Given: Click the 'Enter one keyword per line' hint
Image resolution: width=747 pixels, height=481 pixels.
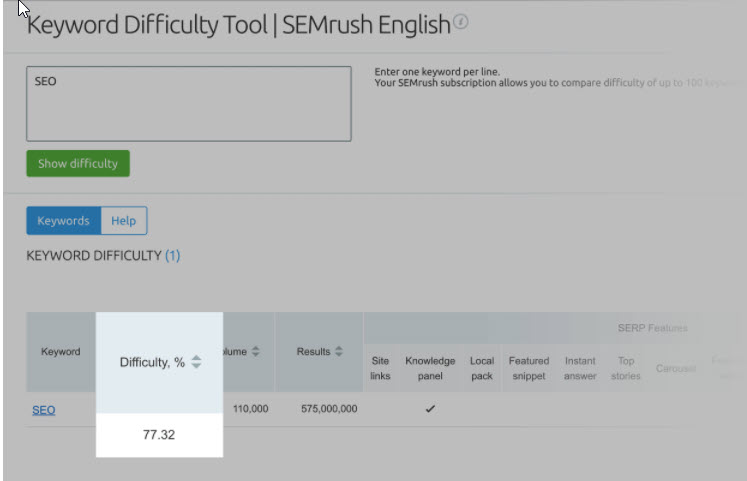Looking at the screenshot, I should click(x=437, y=72).
